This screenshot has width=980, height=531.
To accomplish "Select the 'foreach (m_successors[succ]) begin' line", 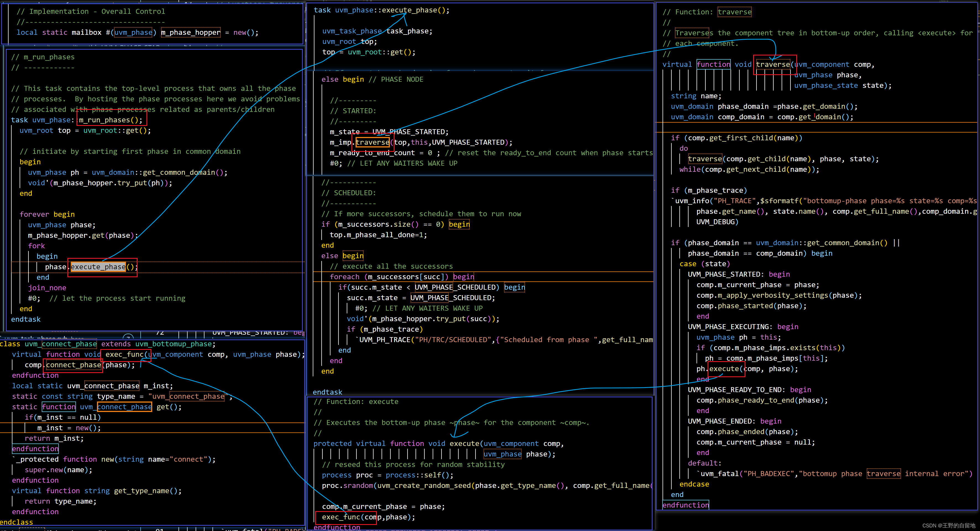I will (402, 277).
